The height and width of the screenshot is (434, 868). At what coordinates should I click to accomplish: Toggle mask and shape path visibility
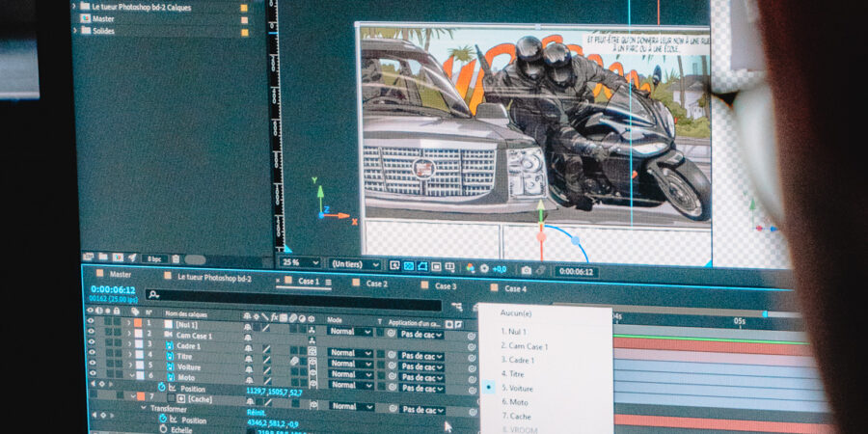422,266
